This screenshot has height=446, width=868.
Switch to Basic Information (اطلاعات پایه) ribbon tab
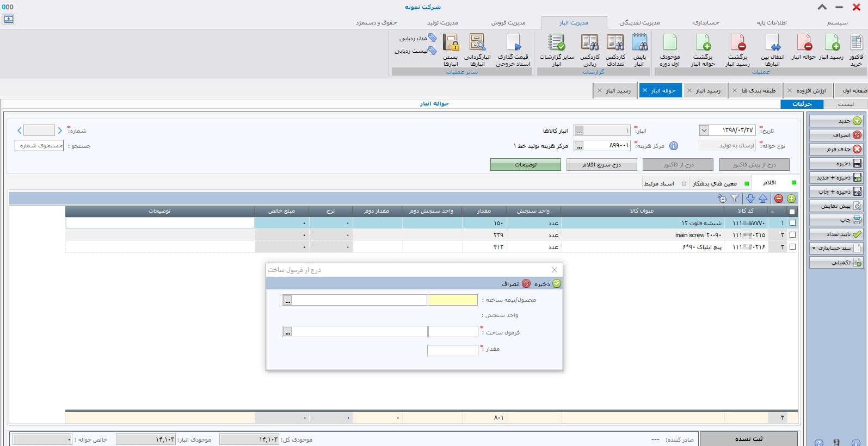coord(772,22)
